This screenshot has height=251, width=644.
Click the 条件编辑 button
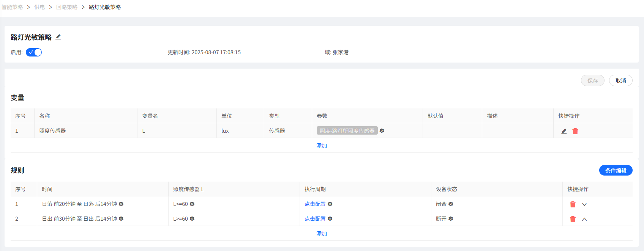click(x=616, y=170)
